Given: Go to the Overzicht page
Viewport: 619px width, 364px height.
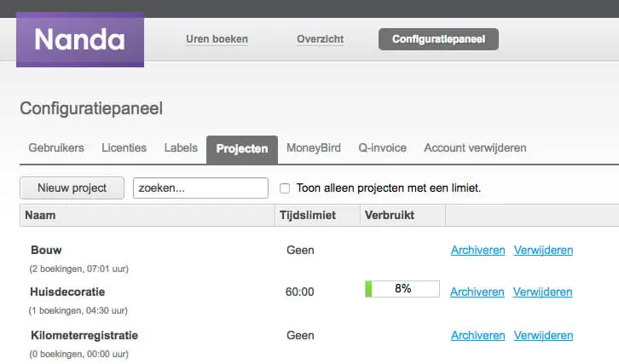Looking at the screenshot, I should (x=321, y=39).
